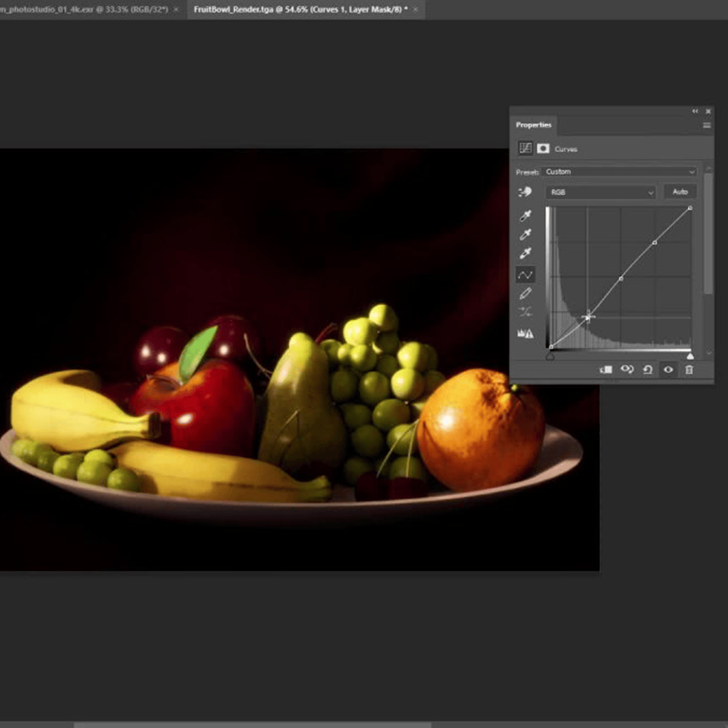Click the black point input slider triangle

tap(550, 357)
